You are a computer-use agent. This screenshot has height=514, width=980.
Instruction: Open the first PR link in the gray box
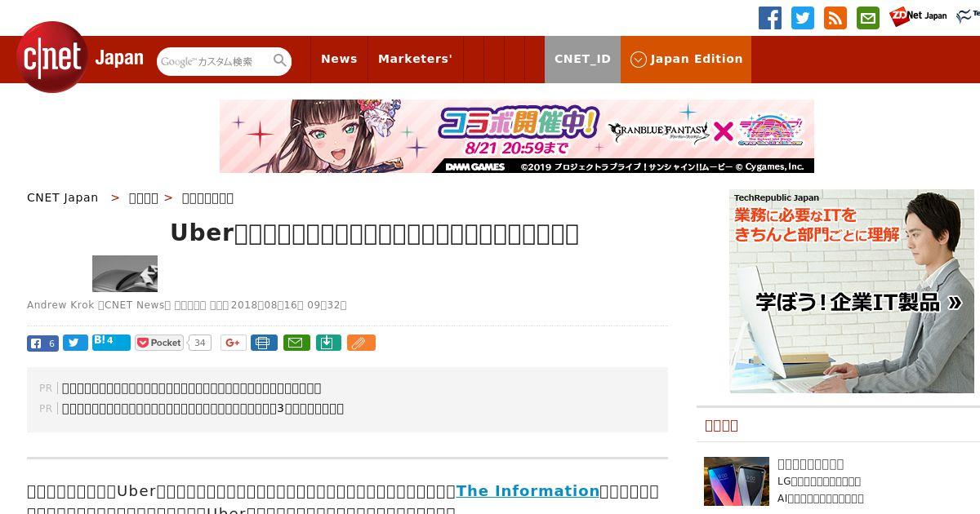191,388
